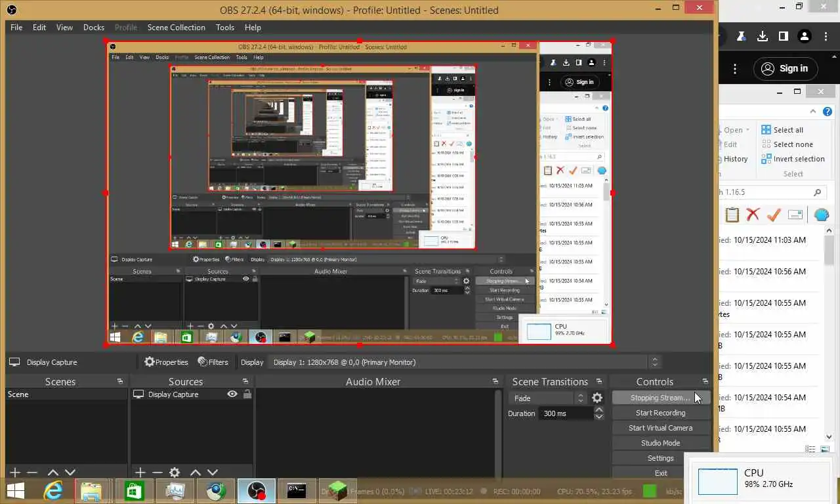The width and height of the screenshot is (840, 504).
Task: Open the browser profile avatar icon
Action: coord(805,36)
